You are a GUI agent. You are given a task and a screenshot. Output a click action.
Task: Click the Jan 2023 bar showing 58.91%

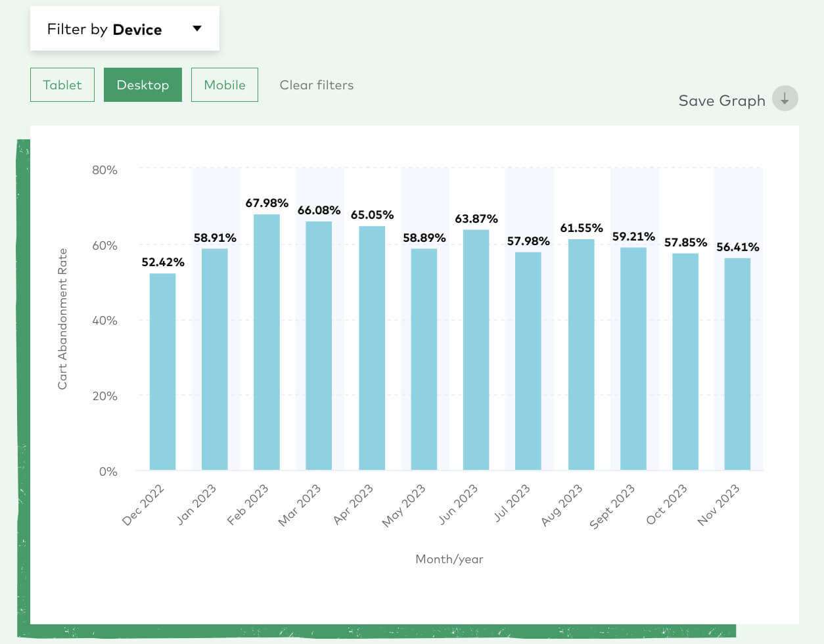[215, 359]
